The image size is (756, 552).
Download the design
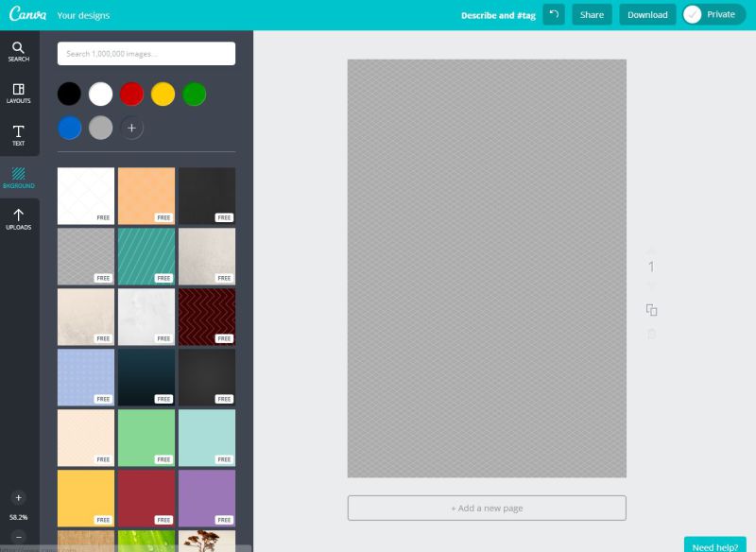[x=647, y=14]
